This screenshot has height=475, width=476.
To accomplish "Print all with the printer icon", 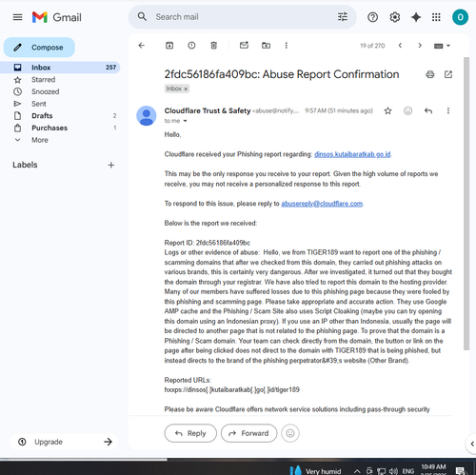I will (430, 74).
